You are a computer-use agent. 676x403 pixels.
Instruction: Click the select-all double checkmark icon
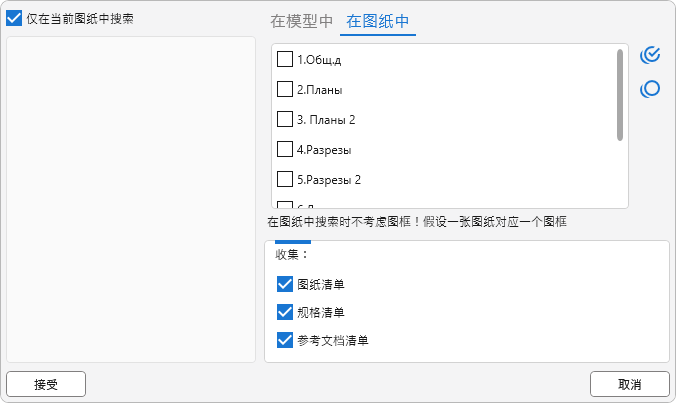click(x=650, y=54)
